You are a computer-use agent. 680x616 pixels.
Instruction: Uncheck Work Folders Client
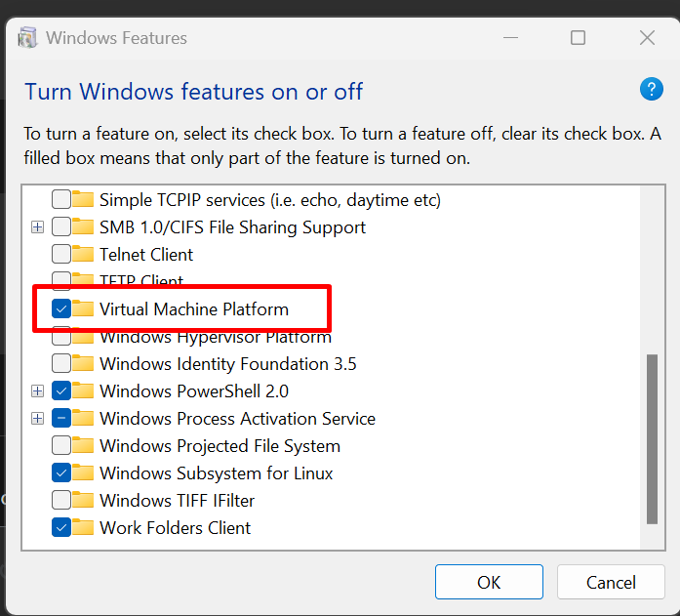[61, 527]
